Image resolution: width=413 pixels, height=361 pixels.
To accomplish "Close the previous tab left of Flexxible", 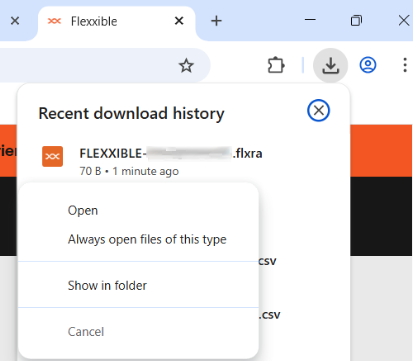I will click(15, 21).
